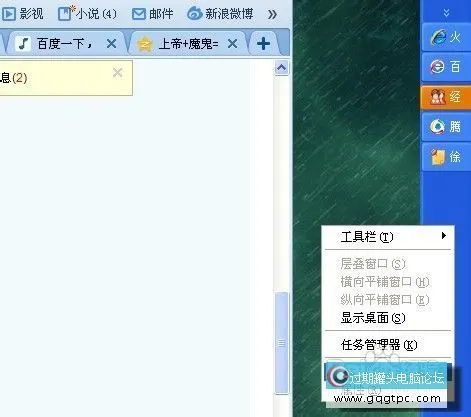The height and width of the screenshot is (417, 471).
Task: Switch to the 百 IE taskbar window
Action: pyautogui.click(x=446, y=67)
